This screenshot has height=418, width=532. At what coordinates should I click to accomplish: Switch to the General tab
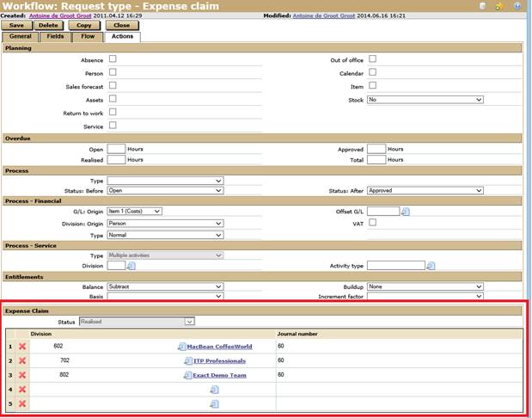click(x=20, y=37)
